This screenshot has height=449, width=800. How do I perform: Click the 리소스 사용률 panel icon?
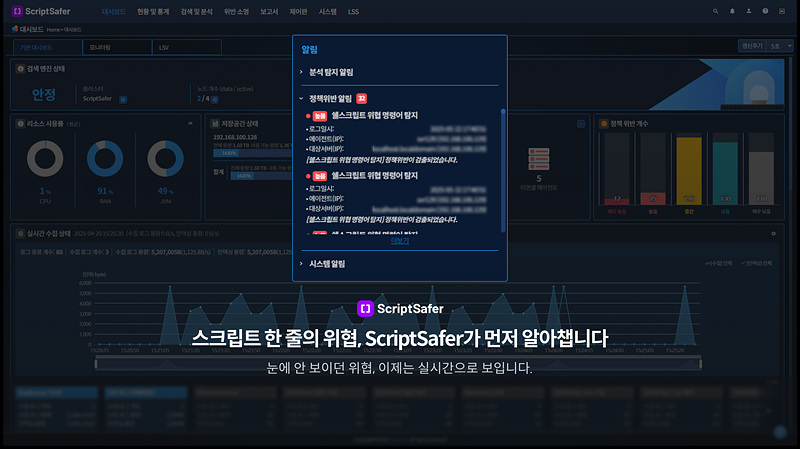coord(20,123)
